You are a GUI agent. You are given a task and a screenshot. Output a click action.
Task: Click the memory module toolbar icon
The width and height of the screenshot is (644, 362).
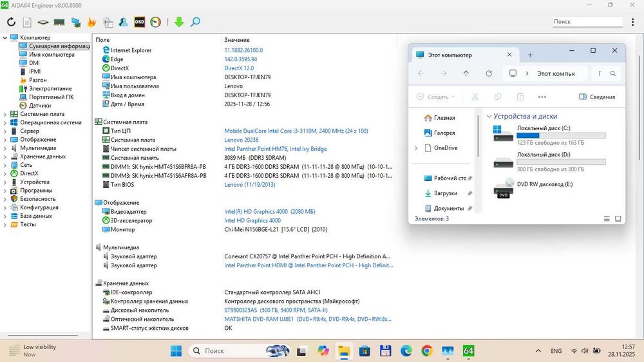click(59, 22)
